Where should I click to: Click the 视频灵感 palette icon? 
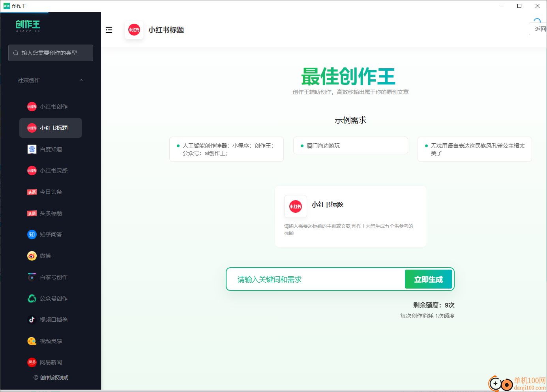pyautogui.click(x=32, y=341)
